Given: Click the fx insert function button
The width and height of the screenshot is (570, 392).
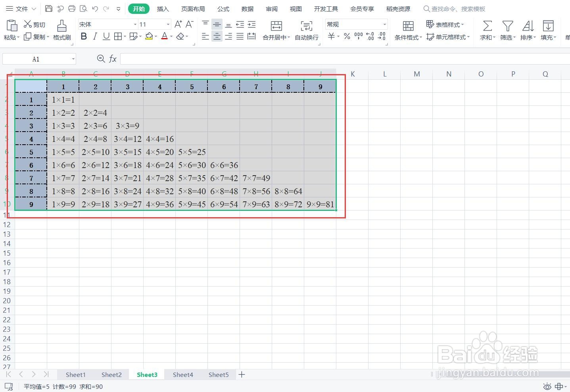Looking at the screenshot, I should [x=113, y=59].
